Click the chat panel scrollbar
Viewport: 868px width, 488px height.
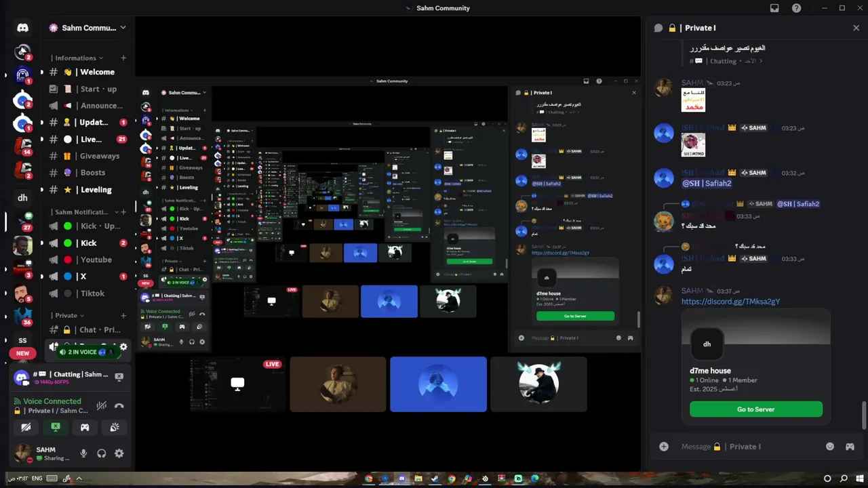(863, 415)
